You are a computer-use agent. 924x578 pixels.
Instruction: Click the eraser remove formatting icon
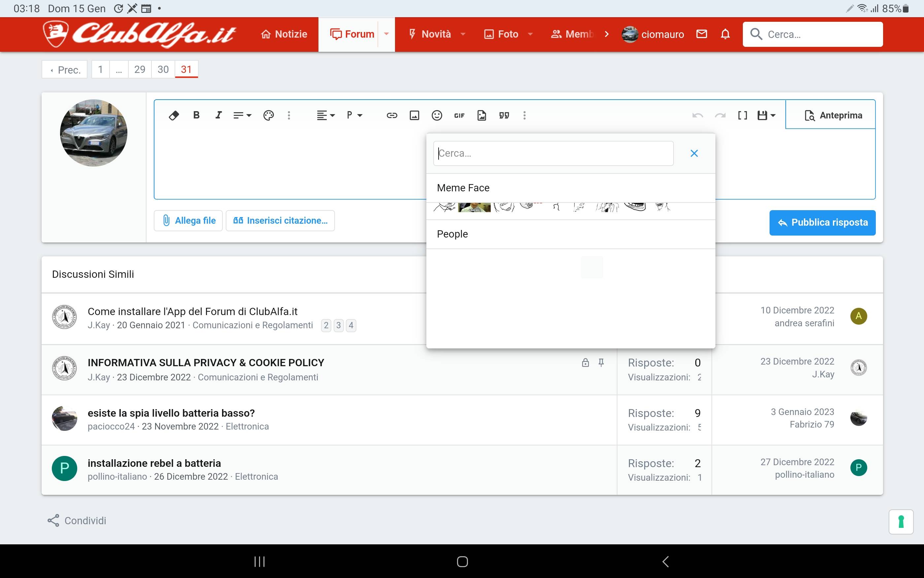[x=174, y=115]
